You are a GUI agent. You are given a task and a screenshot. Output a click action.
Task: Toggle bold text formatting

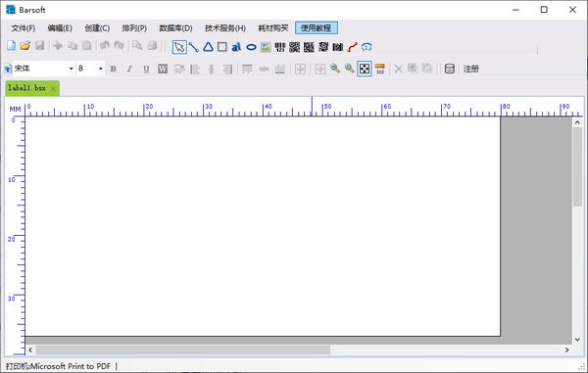tap(114, 69)
